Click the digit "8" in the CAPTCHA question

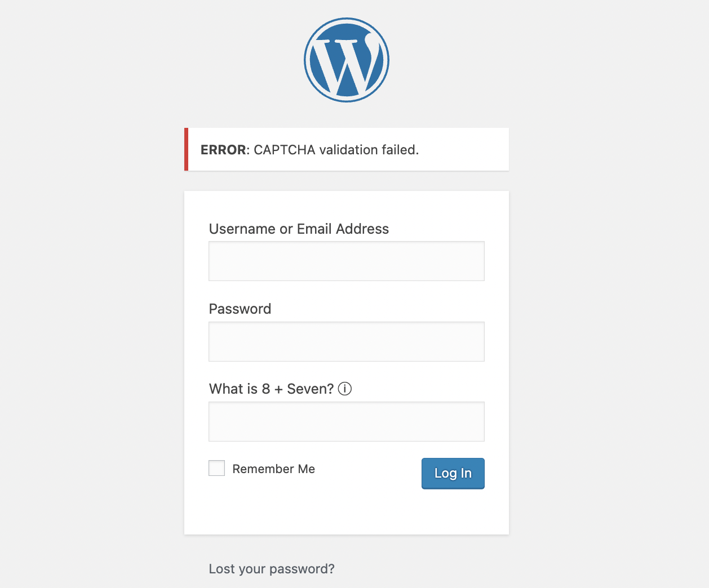pyautogui.click(x=266, y=389)
